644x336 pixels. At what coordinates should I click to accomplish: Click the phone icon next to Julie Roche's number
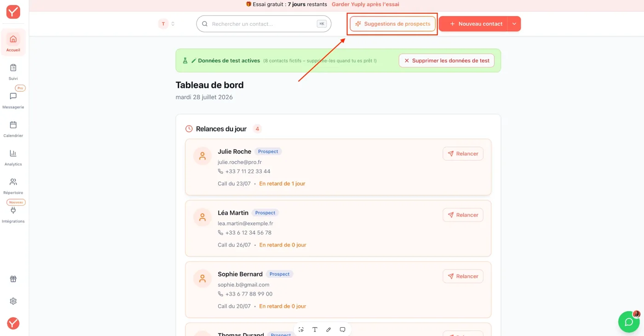coord(220,171)
